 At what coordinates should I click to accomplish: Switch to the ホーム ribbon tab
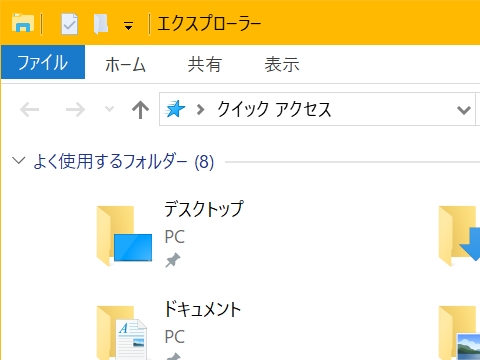coord(125,64)
